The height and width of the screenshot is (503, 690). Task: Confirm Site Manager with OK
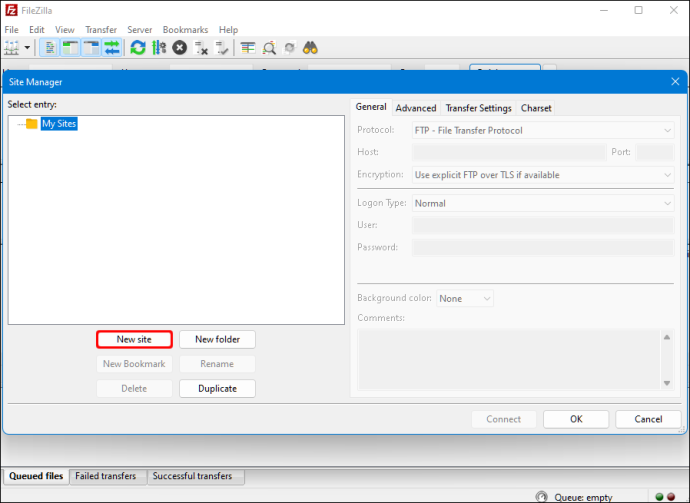click(576, 419)
